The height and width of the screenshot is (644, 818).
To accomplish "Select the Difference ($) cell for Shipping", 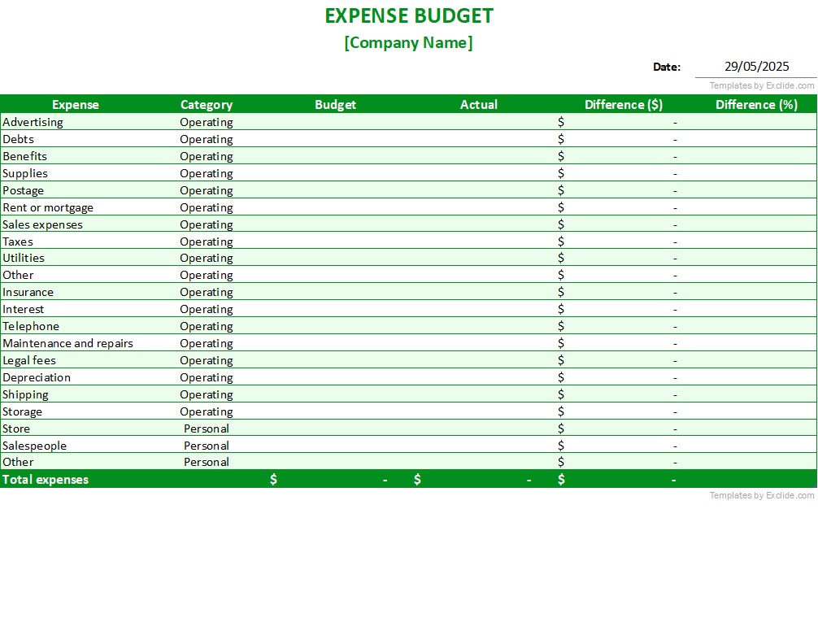I will (x=624, y=394).
